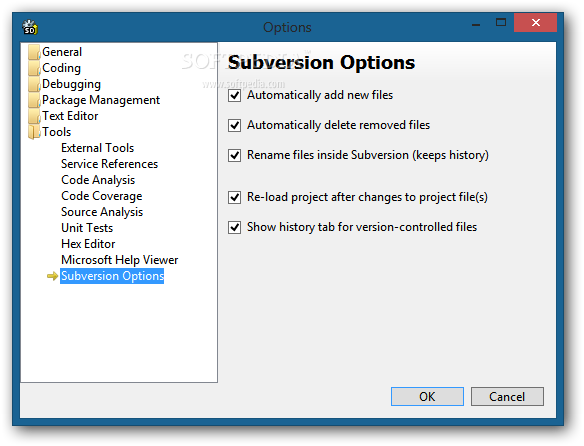Select Subversion Options tree item
Image resolution: width=584 pixels, height=446 pixels.
(112, 276)
